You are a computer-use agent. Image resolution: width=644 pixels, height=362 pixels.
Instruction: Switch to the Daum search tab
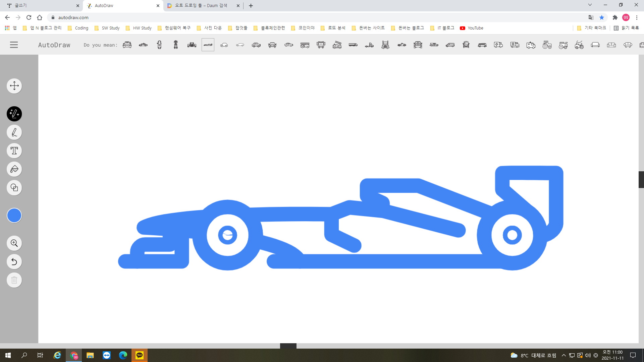201,6
